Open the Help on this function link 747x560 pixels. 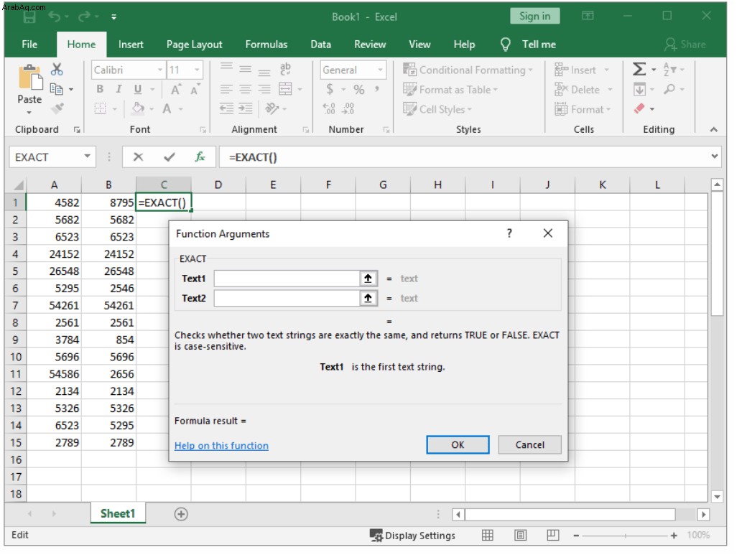click(x=221, y=446)
